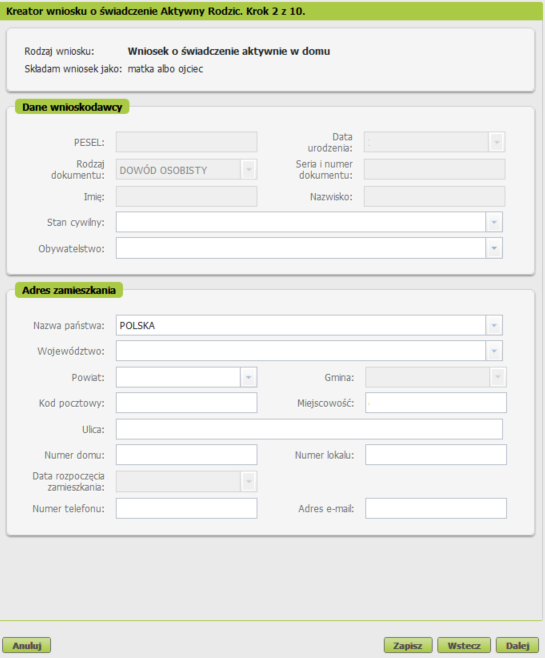Focus the Numer telefonu field
The width and height of the screenshot is (545, 658).
186,509
